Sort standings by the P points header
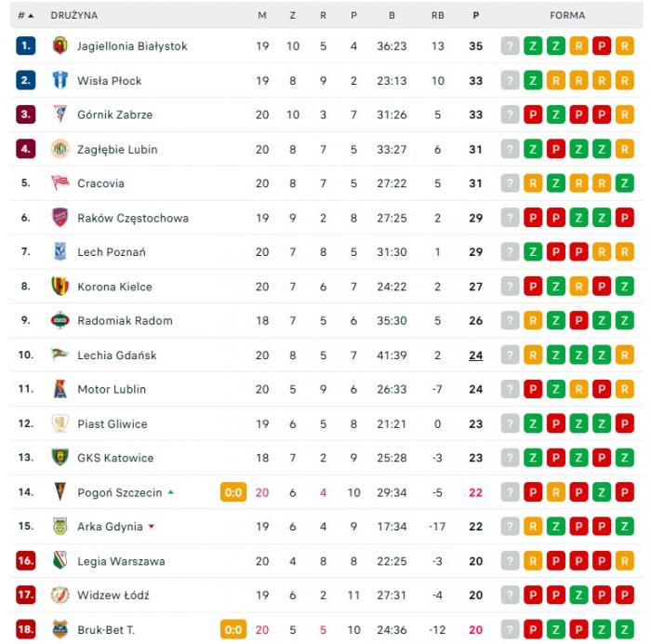651x644 pixels. (476, 16)
